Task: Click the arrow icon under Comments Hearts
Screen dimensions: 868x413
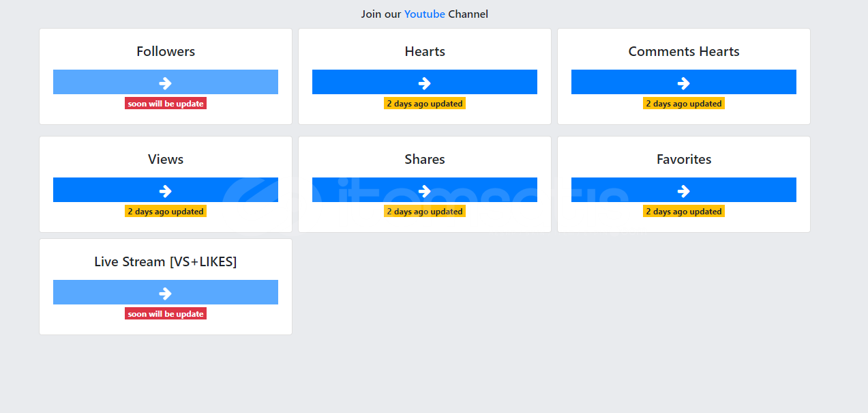Action: 683,83
